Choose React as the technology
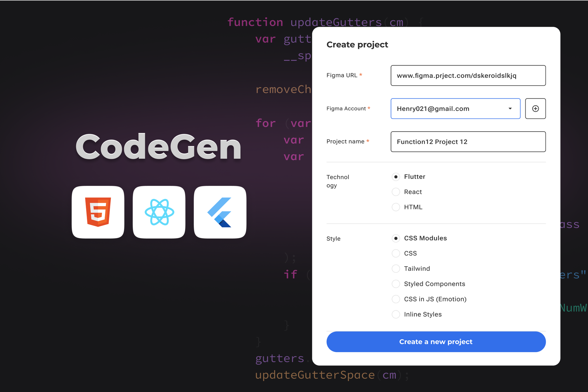 pos(396,192)
